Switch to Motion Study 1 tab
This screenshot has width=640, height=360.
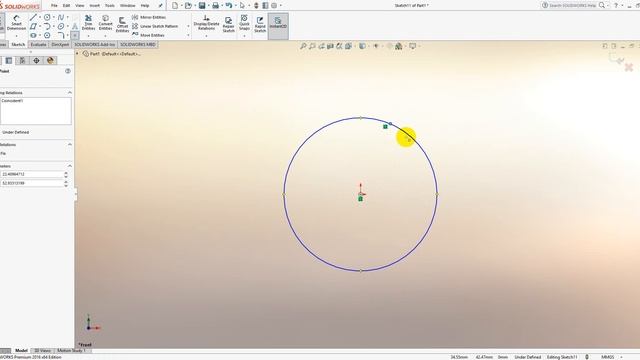tap(71, 351)
